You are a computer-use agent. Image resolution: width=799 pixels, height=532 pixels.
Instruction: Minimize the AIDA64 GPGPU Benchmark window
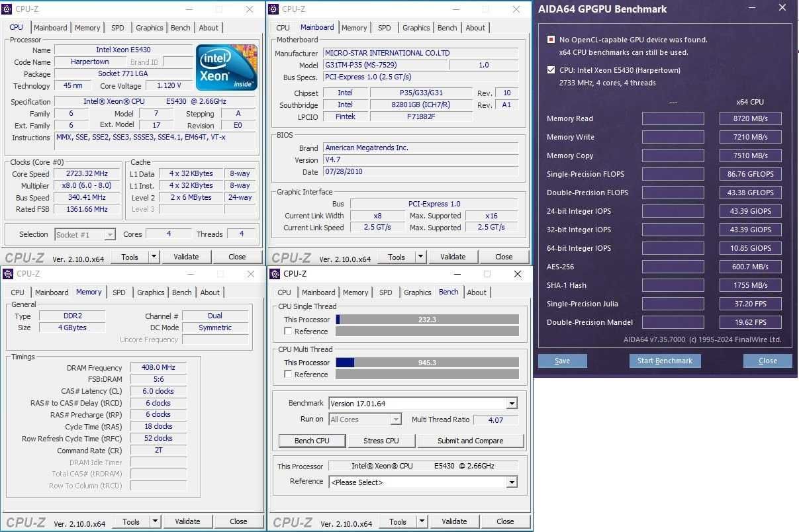(751, 9)
